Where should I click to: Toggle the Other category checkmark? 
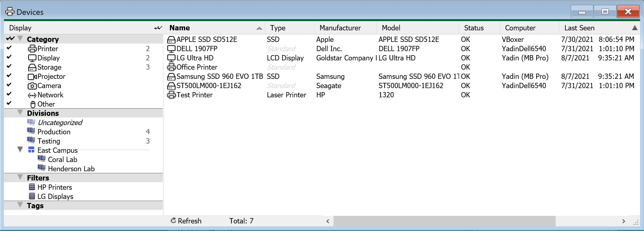click(x=9, y=103)
